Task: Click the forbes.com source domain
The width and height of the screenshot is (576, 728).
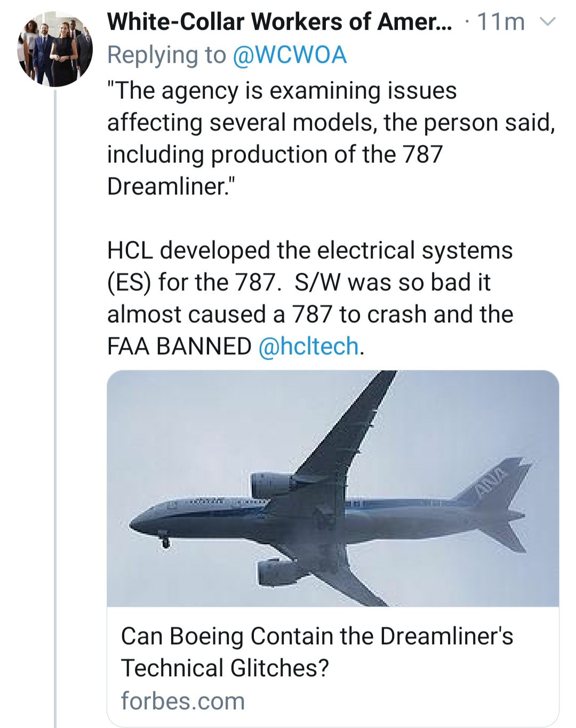Action: (x=183, y=701)
